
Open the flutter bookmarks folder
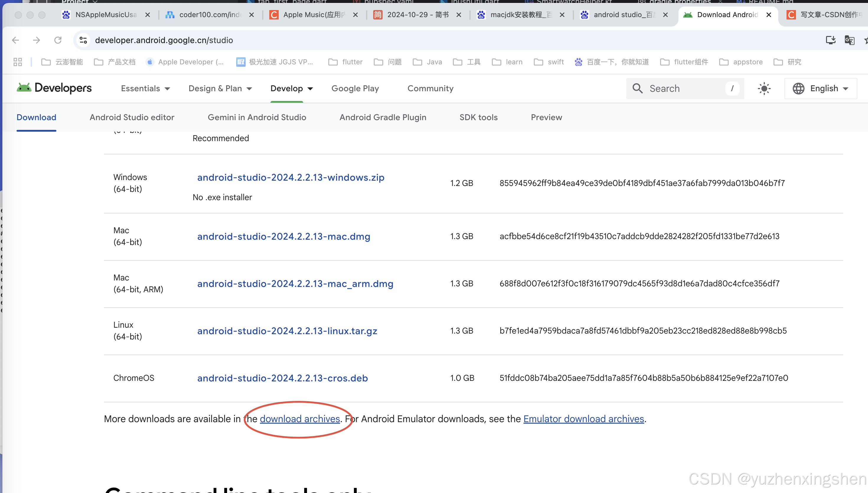(x=345, y=62)
